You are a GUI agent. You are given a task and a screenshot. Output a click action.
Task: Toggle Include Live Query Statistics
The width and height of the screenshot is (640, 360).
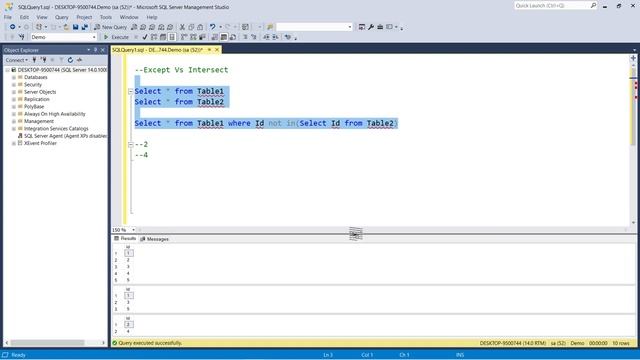193,37
